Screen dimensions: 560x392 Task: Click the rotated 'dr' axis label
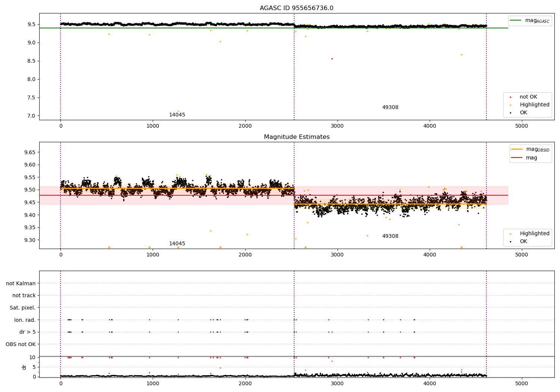click(x=24, y=367)
